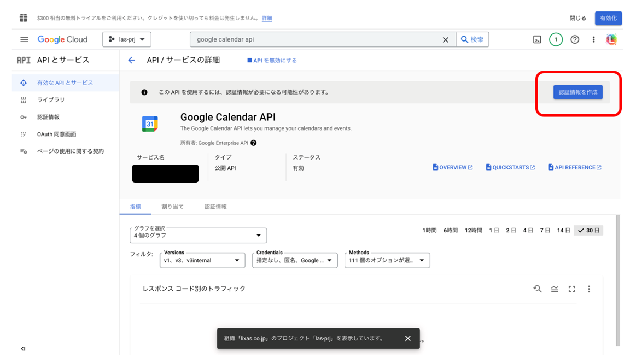
Task: Select the 14日 time range
Action: coord(563,230)
